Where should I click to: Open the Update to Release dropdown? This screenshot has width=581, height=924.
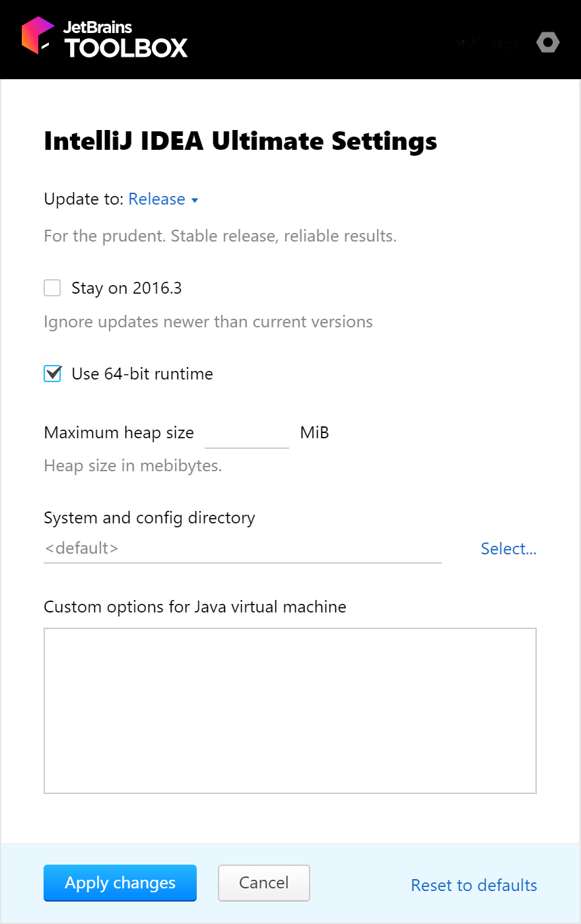(164, 199)
